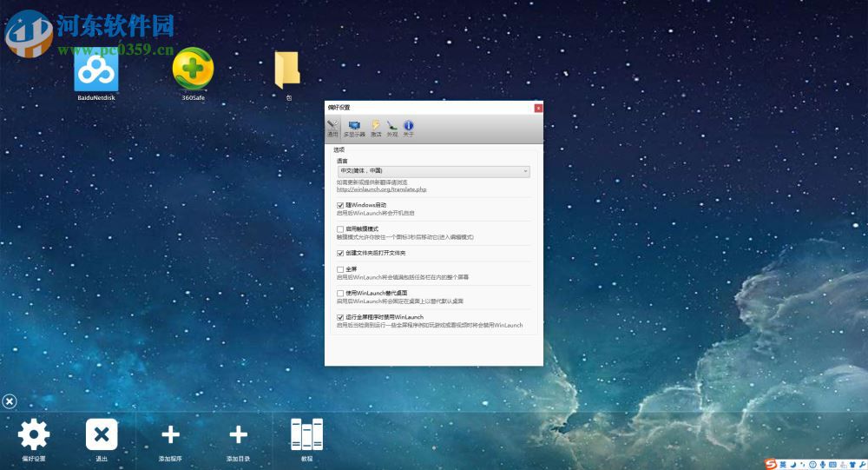Toggle 运行全屏程序时禁用WinLaunch checkbox
The width and height of the screenshot is (868, 470).
[340, 318]
